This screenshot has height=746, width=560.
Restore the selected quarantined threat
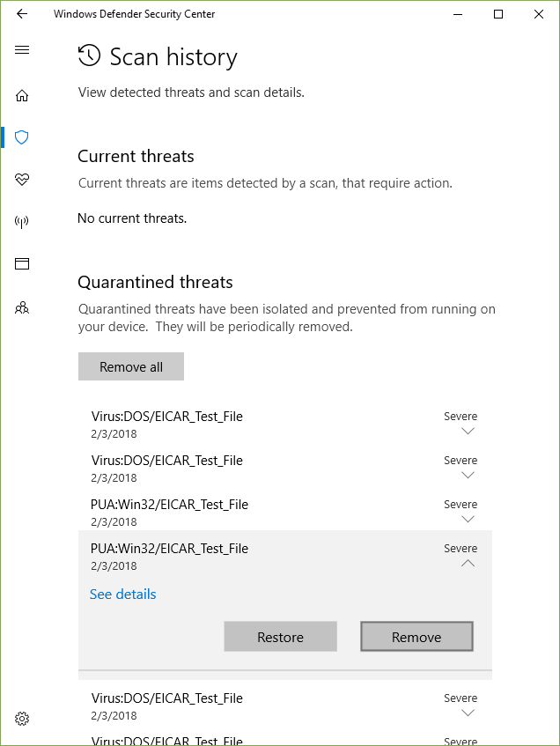[280, 637]
